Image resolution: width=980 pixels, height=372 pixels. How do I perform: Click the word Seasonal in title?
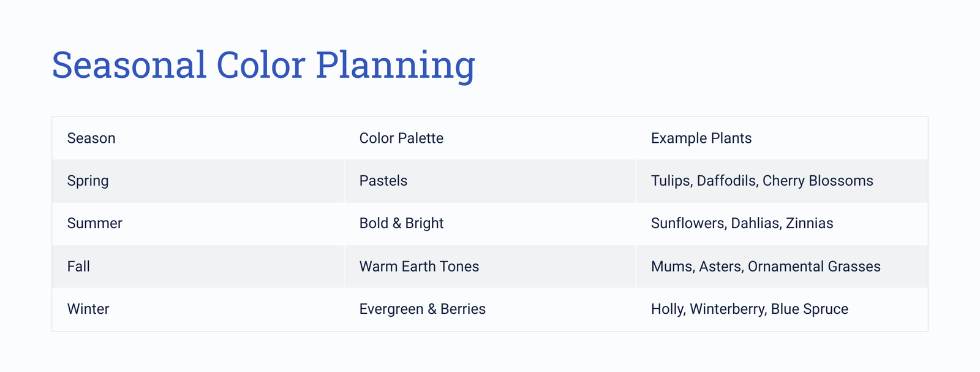[x=129, y=65]
